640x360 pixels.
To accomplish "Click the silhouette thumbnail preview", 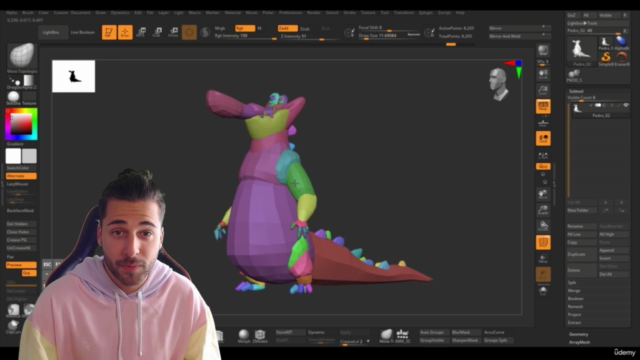I will click(73, 76).
